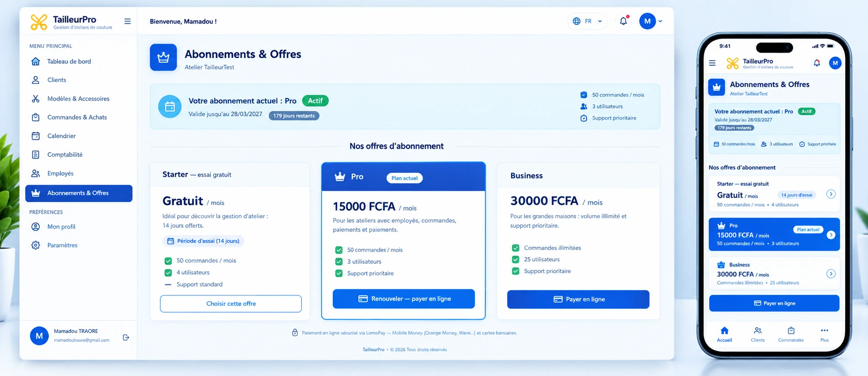Open Comptabilité from the sidebar
This screenshot has height=376, width=868.
(x=79, y=155)
